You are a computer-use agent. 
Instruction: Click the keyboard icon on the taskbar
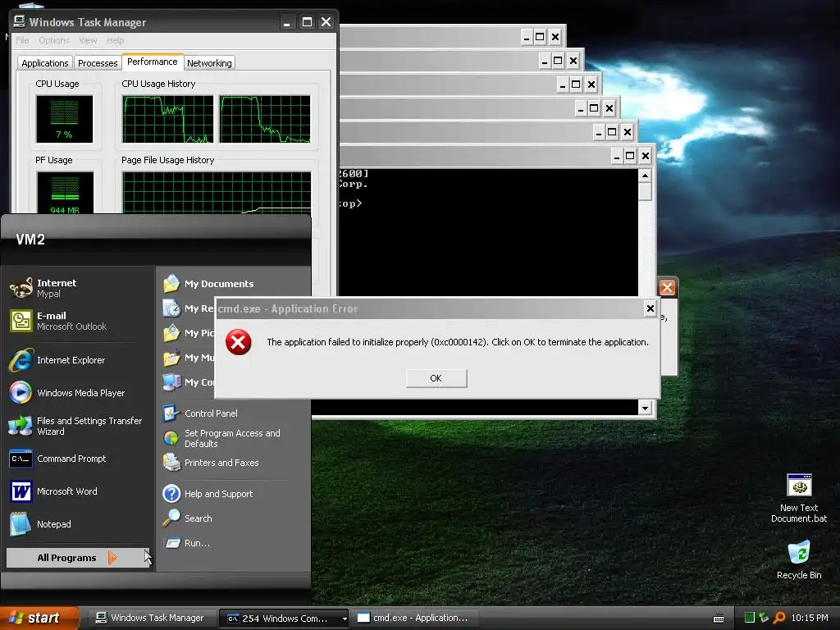719,619
